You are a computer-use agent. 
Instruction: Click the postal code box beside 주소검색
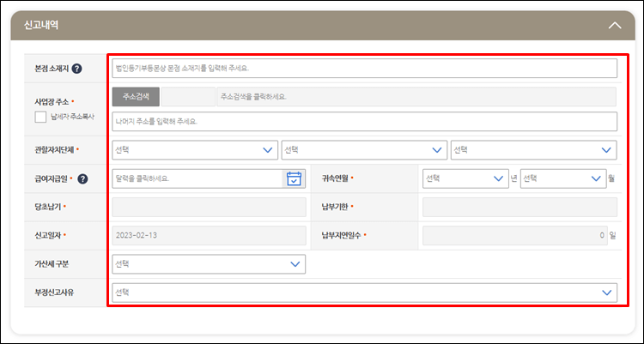coord(188,97)
